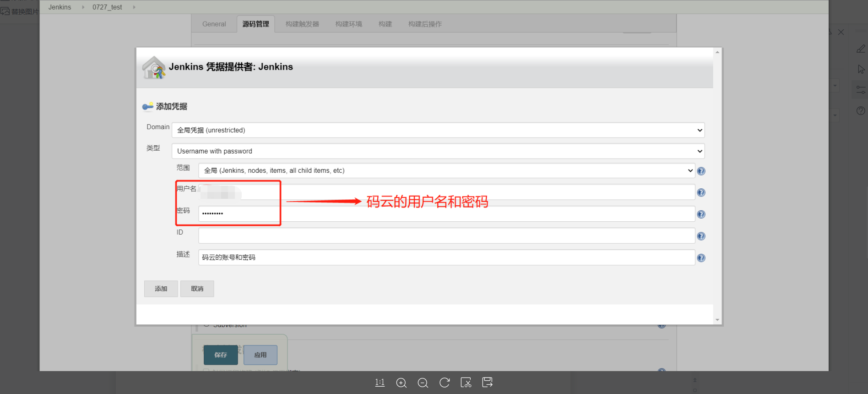Switch to the 构建 tab
Viewport: 868px width, 394px height.
(x=385, y=24)
